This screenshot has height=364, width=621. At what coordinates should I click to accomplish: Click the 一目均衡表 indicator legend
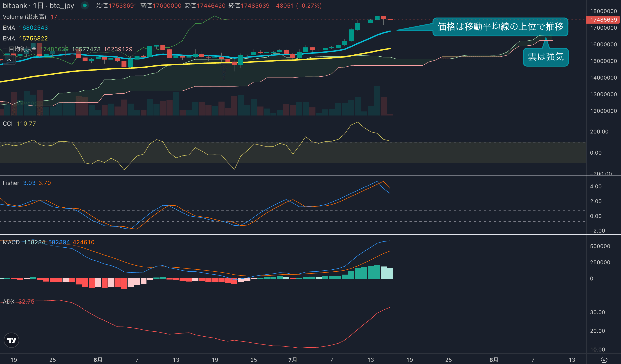coord(19,49)
